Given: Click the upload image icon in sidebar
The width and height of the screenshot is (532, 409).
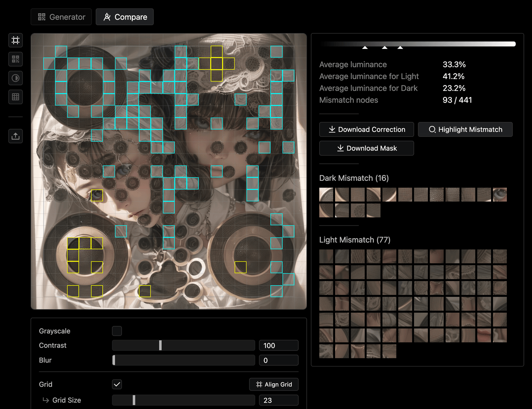Looking at the screenshot, I should click(15, 136).
